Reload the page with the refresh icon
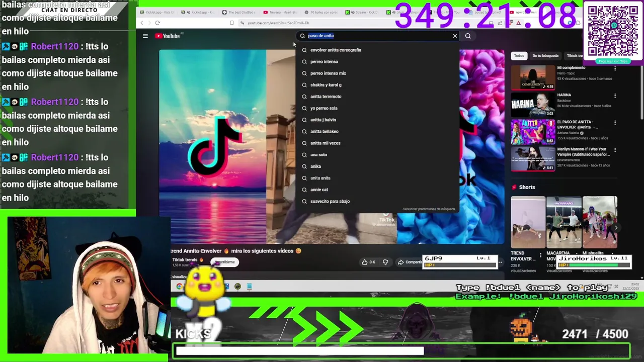This screenshot has width=644, height=362. (x=157, y=23)
